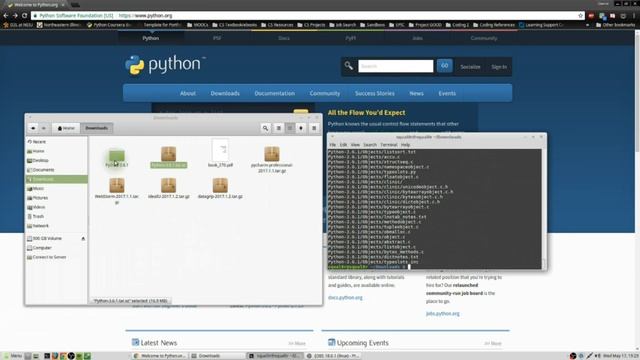Open the terminal Terminal menu

389,145
